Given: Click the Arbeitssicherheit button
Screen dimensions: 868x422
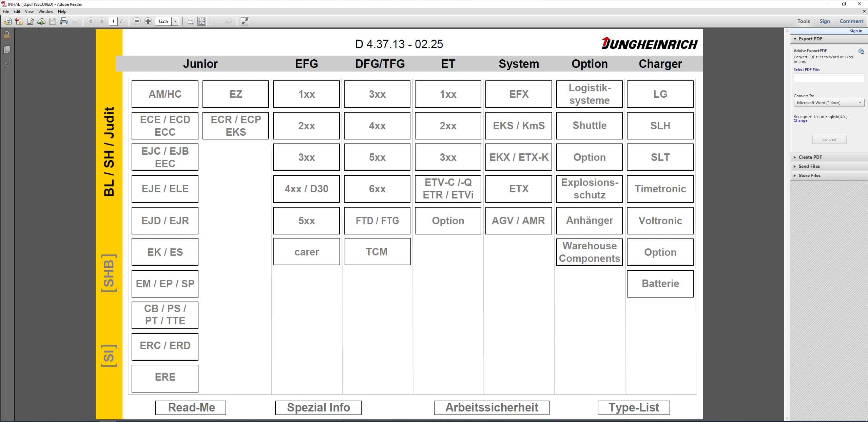Looking at the screenshot, I should (491, 408).
